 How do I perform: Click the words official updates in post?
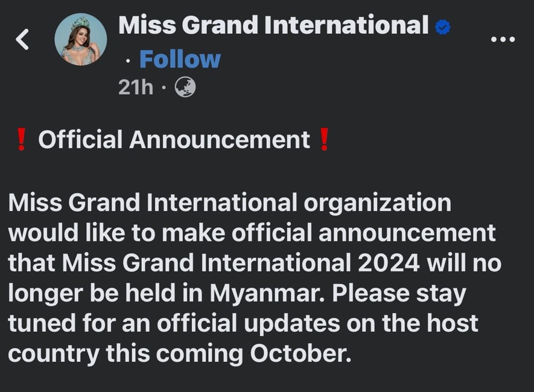click(248, 324)
